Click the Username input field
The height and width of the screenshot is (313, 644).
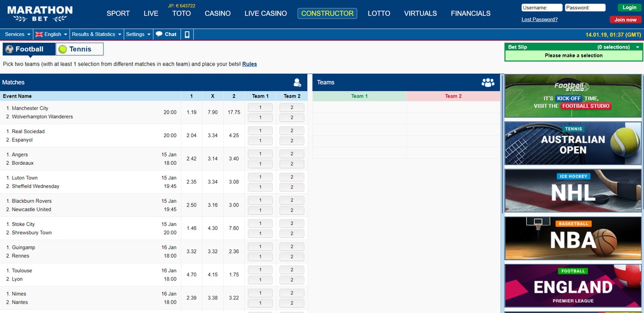coord(541,7)
